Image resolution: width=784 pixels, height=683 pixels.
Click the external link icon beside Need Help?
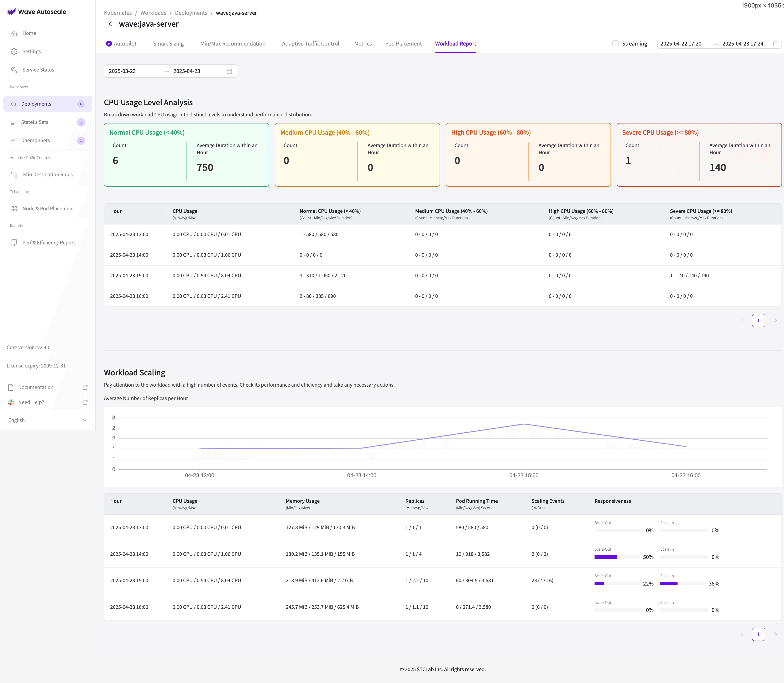point(85,402)
